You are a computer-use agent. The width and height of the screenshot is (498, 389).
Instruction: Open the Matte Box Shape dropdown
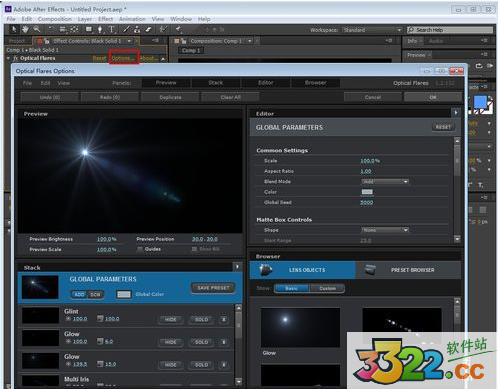tap(385, 230)
